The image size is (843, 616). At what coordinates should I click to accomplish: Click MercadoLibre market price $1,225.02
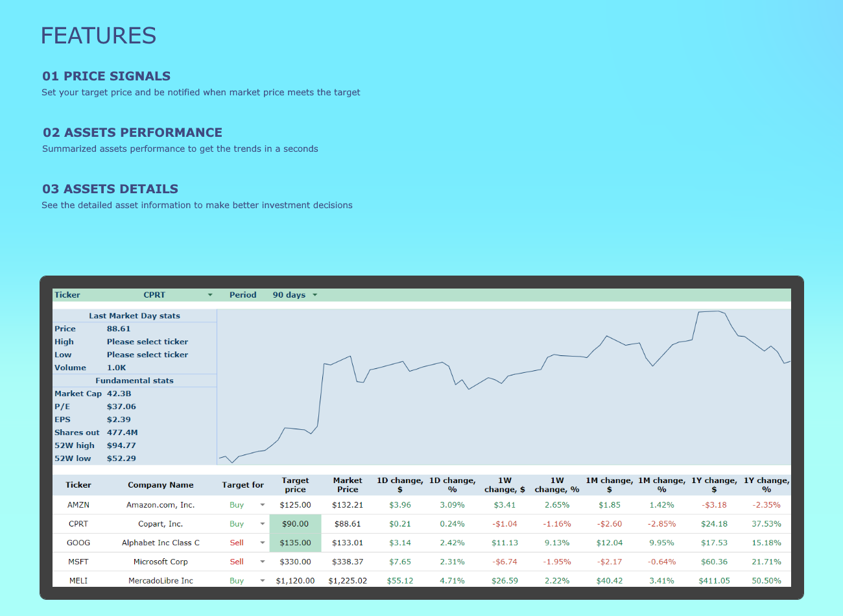point(348,580)
